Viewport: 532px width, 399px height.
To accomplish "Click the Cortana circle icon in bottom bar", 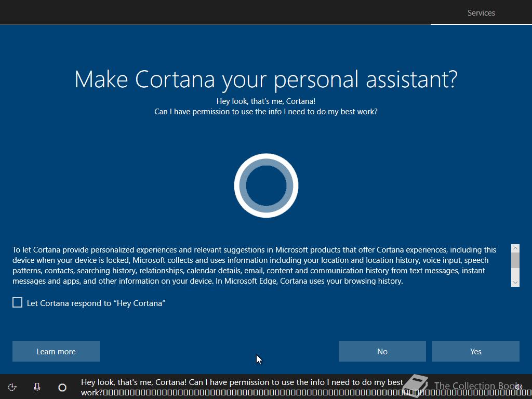I will (x=62, y=388).
